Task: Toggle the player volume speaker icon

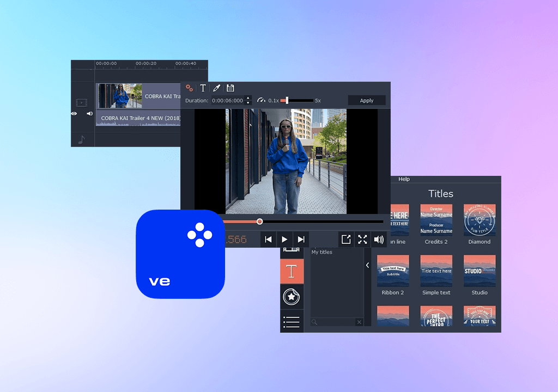Action: point(379,240)
